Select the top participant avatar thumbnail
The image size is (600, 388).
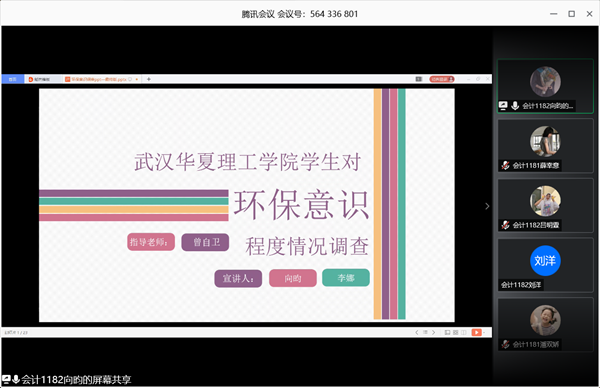(545, 82)
